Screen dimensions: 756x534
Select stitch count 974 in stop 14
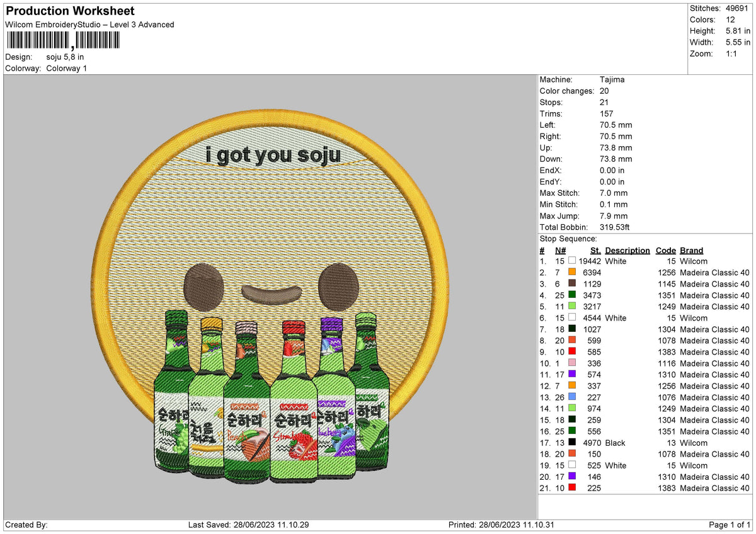tap(594, 408)
